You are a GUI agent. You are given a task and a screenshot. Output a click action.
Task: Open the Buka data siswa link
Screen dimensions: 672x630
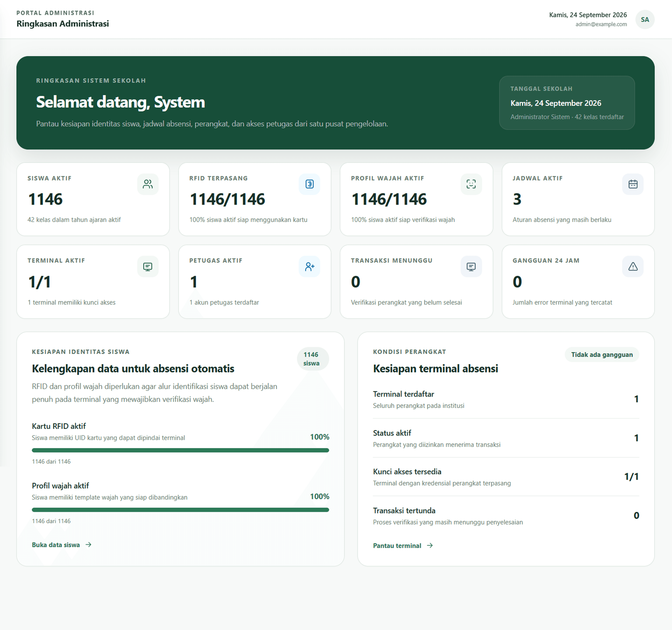62,544
